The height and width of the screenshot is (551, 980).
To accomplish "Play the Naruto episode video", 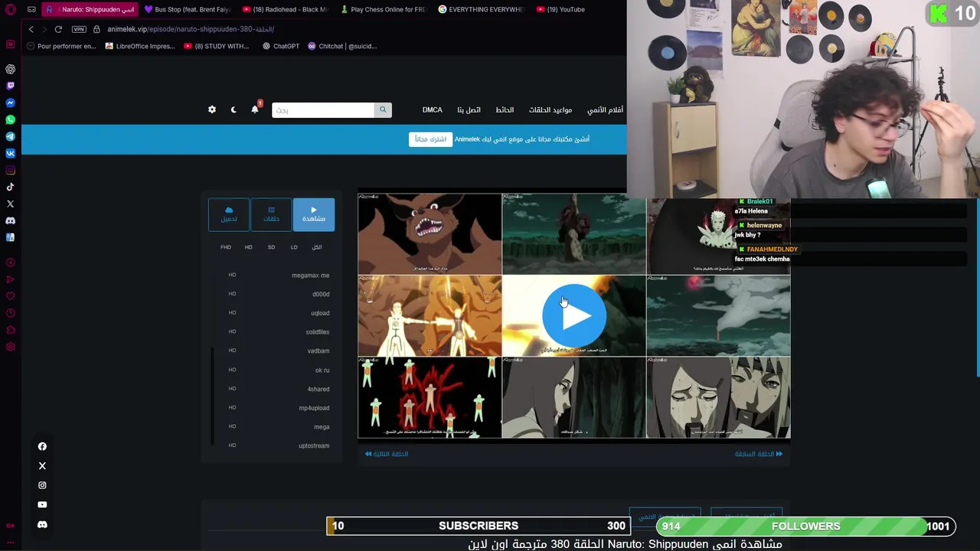I will (574, 315).
